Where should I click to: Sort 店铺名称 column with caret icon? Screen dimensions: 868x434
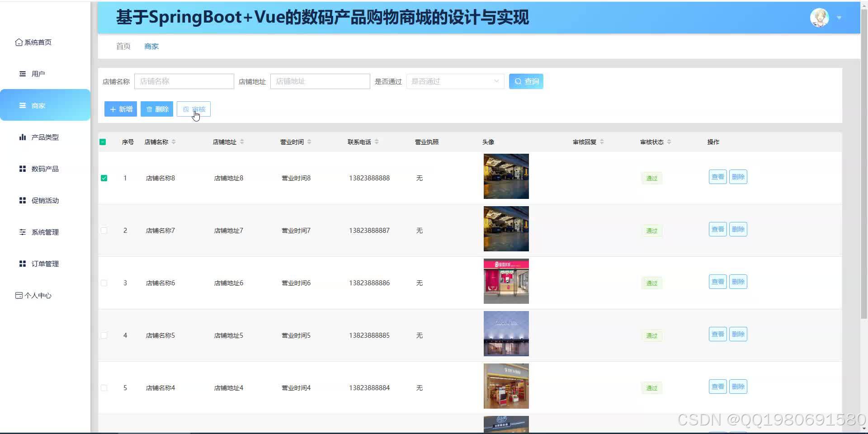click(174, 142)
